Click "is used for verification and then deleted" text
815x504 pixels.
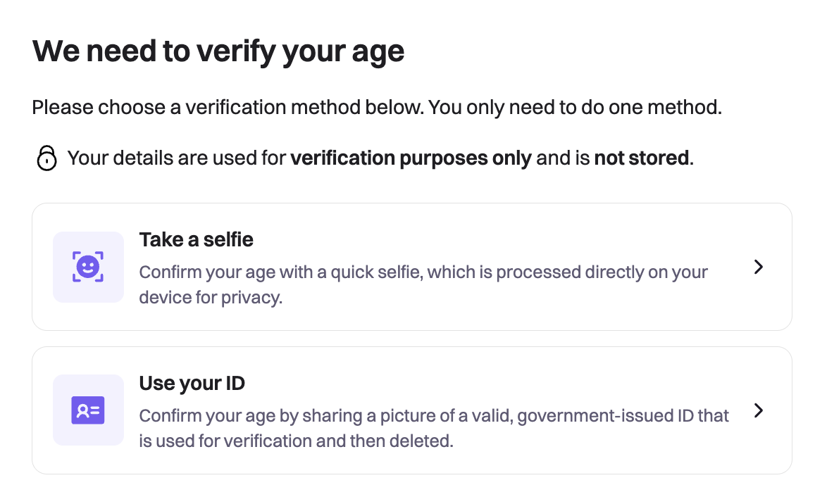click(296, 441)
